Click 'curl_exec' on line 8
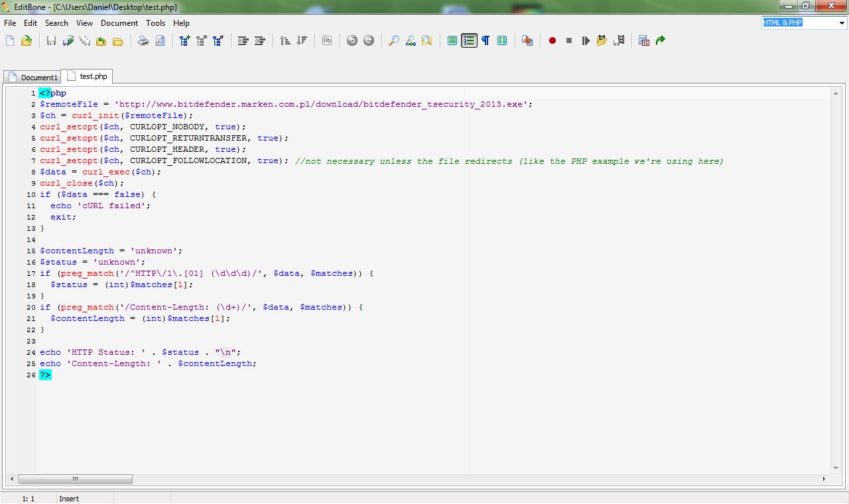The width and height of the screenshot is (849, 504). pos(106,172)
